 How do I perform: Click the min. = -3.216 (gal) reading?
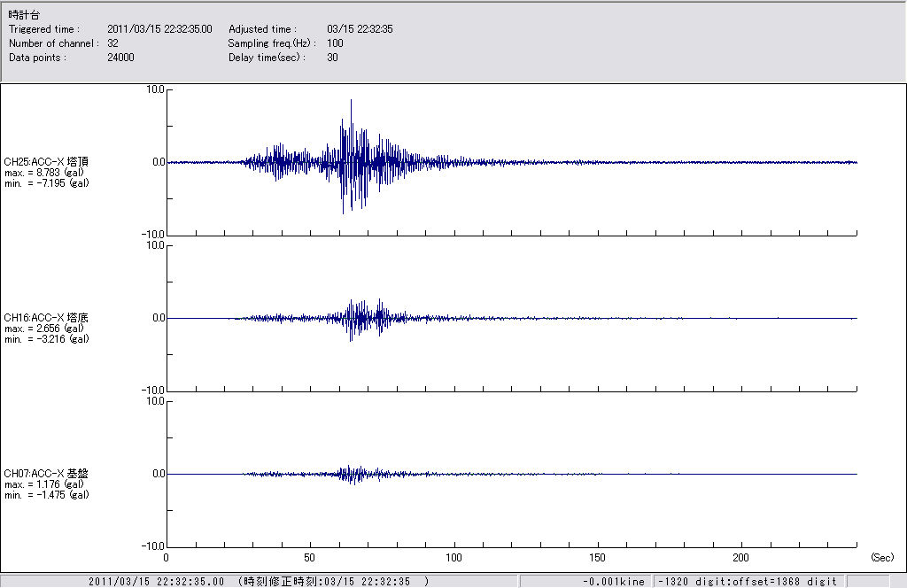pos(46,338)
